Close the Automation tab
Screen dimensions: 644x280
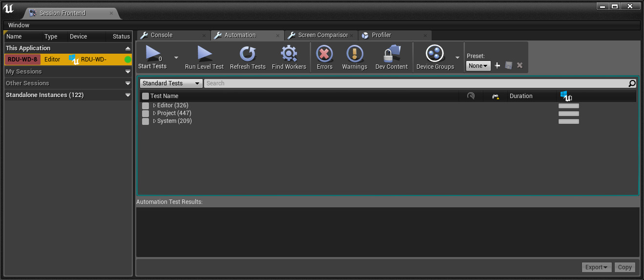(278, 36)
